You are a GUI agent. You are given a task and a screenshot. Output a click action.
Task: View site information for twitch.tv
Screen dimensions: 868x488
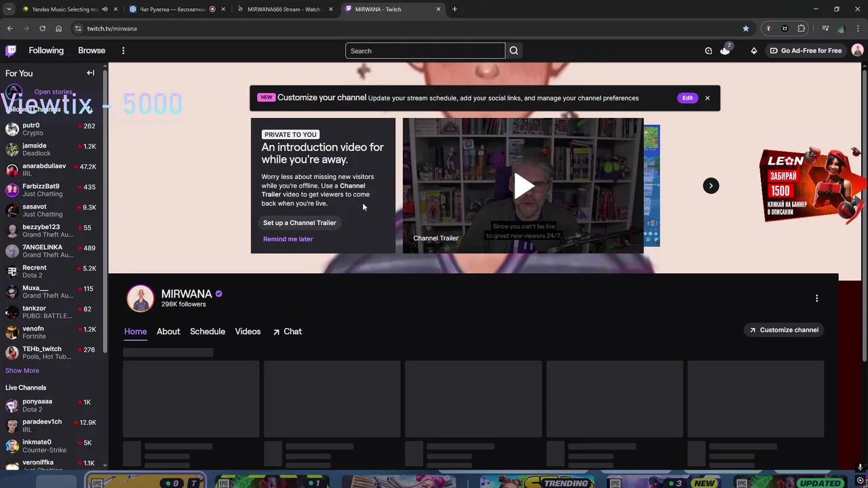point(78,28)
